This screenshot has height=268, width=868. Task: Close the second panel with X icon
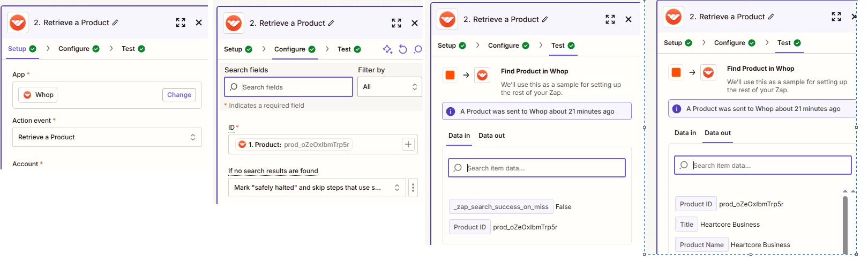pyautogui.click(x=415, y=23)
